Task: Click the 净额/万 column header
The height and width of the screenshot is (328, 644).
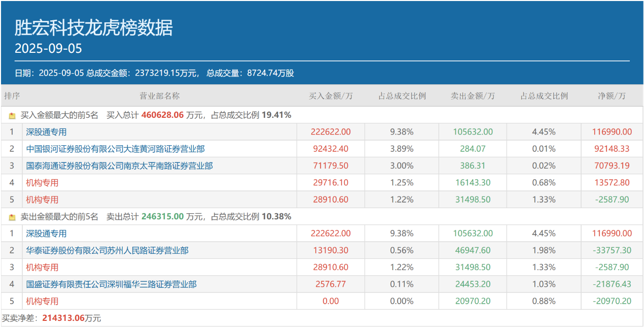Action: pyautogui.click(x=612, y=96)
